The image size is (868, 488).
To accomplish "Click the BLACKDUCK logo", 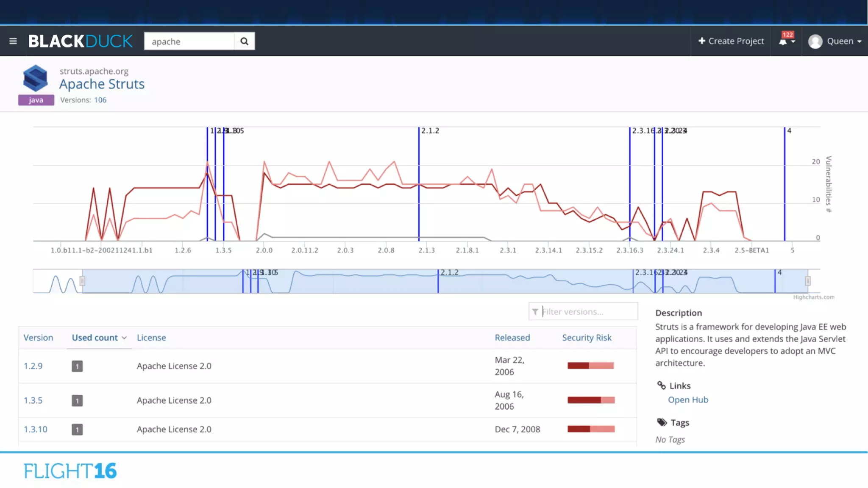I will 81,41.
